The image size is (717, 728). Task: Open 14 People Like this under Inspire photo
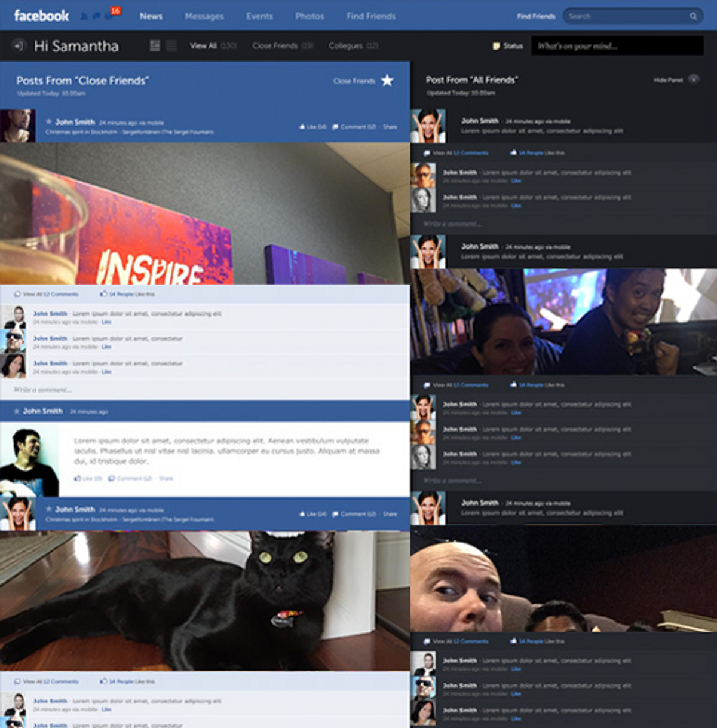pyautogui.click(x=127, y=294)
